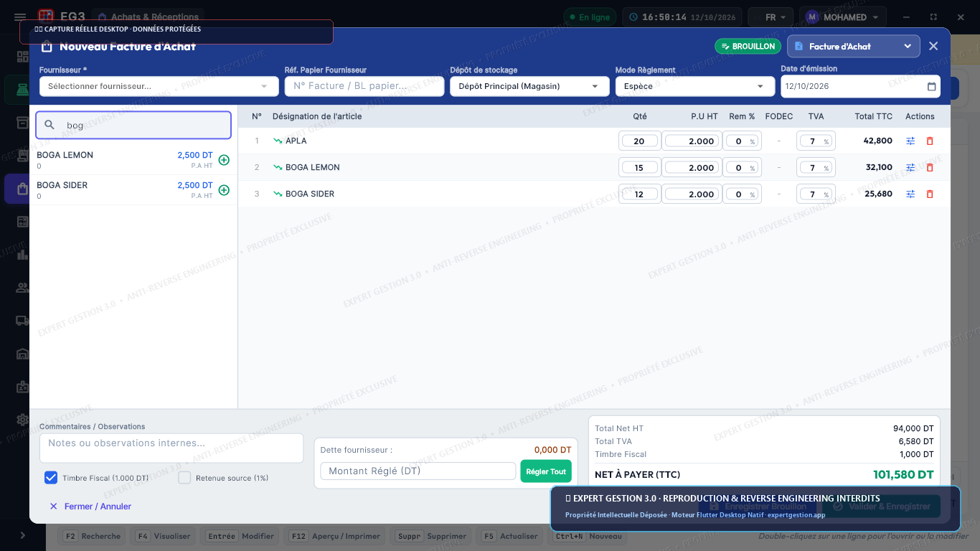Click the F4 Visualiser shortcut
The image size is (980, 551).
164,536
